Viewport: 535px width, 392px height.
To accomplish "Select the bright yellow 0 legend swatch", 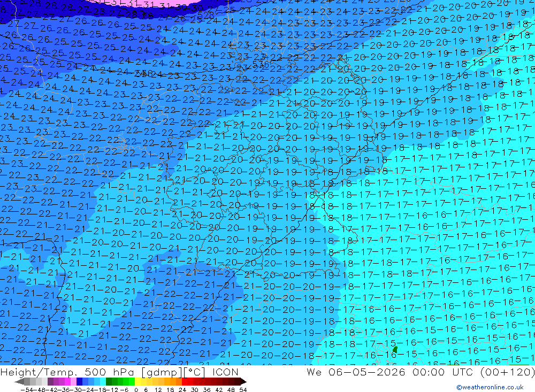I will coord(139,381).
